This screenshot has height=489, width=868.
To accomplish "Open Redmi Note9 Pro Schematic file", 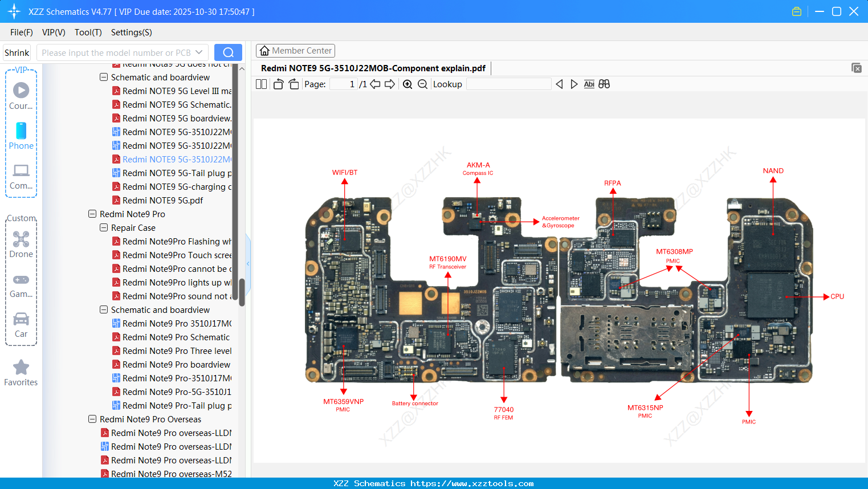I will [x=171, y=337].
